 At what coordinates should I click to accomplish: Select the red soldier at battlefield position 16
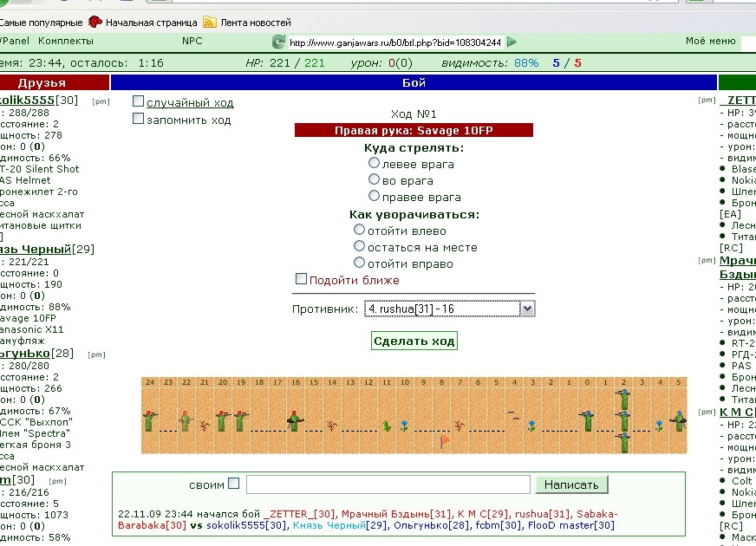click(x=295, y=420)
